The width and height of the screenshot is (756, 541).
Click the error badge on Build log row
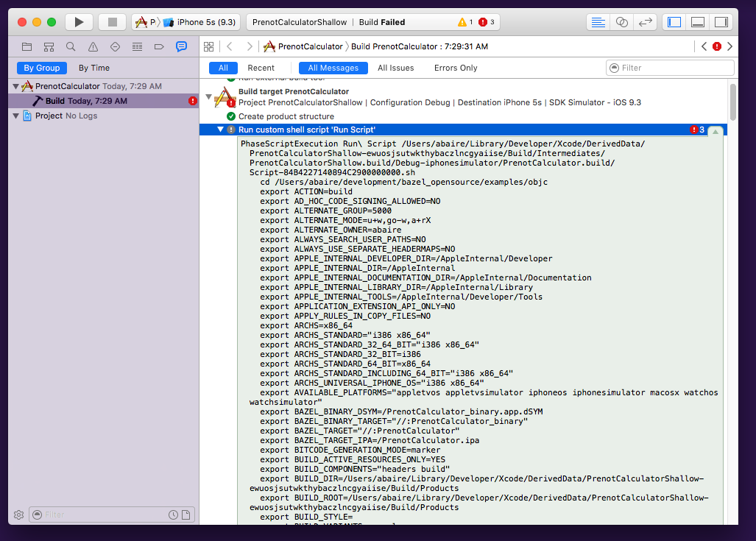coord(193,101)
